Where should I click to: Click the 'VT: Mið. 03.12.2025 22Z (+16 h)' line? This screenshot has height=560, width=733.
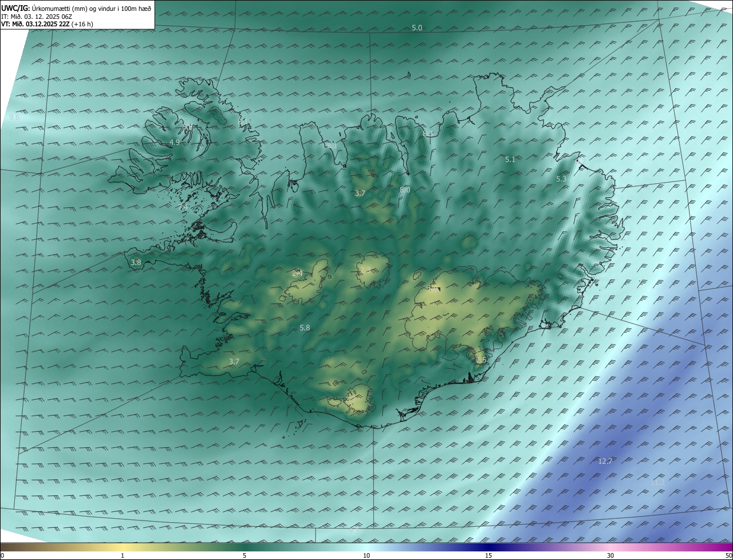coord(48,24)
